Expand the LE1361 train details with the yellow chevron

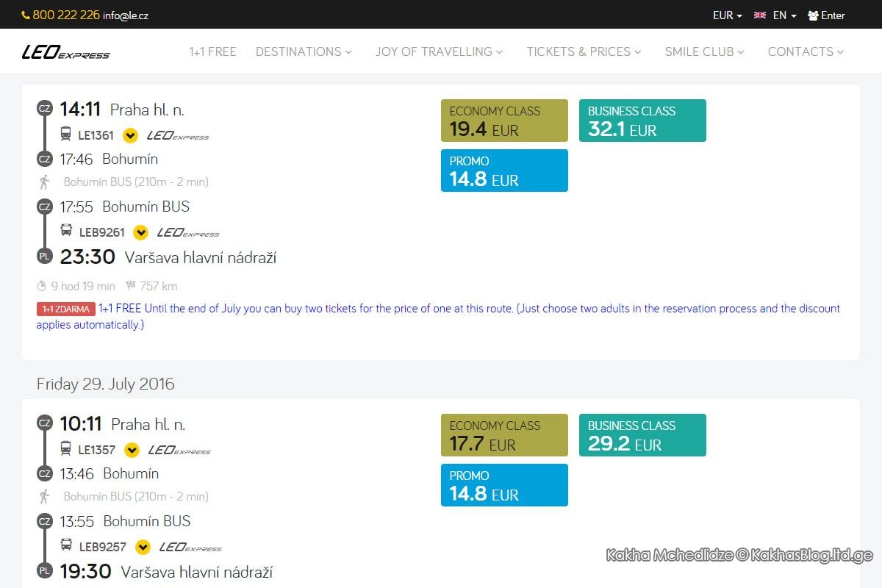tap(130, 135)
